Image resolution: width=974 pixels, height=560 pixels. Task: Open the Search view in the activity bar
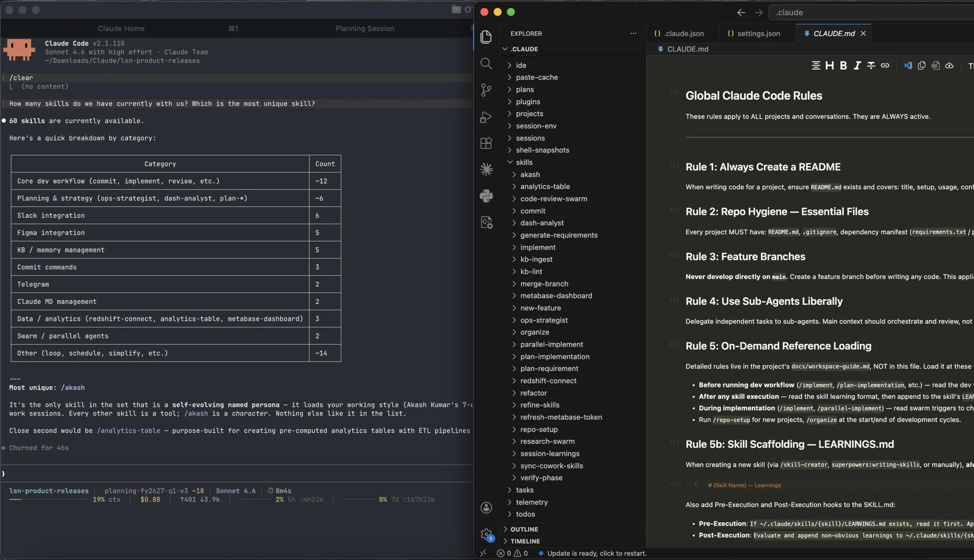click(x=486, y=63)
